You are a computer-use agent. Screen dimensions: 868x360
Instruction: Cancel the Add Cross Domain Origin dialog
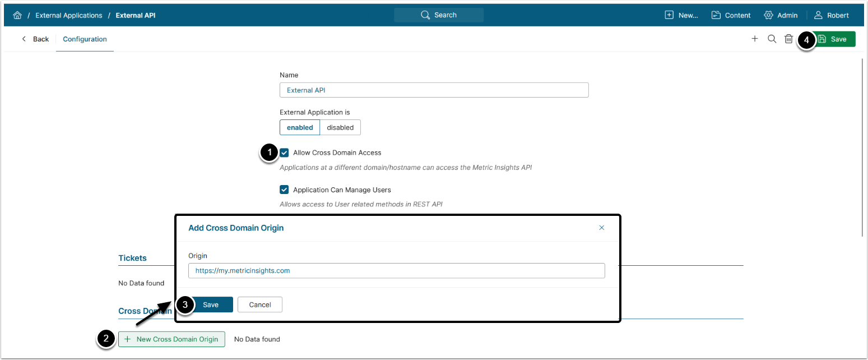pos(260,304)
